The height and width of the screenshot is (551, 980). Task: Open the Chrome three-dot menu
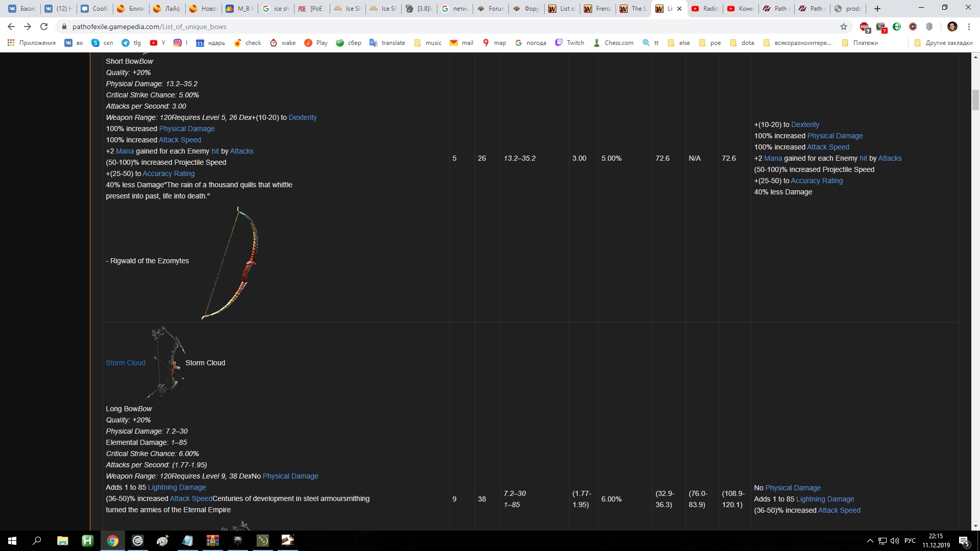(969, 27)
